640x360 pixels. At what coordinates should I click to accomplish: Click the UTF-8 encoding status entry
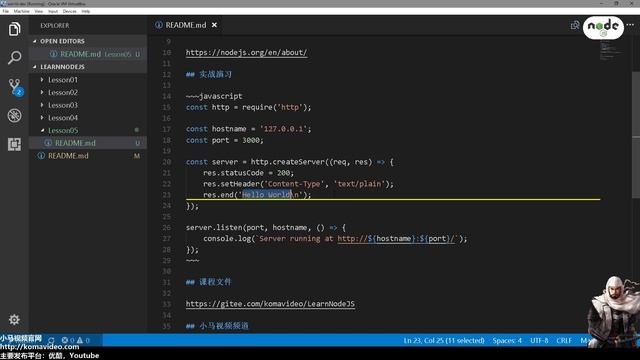pyautogui.click(x=539, y=340)
